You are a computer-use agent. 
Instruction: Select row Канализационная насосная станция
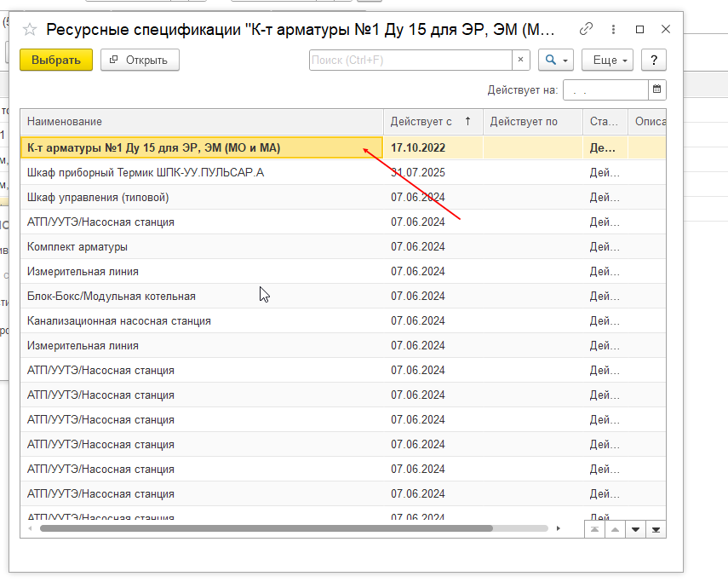coord(342,320)
